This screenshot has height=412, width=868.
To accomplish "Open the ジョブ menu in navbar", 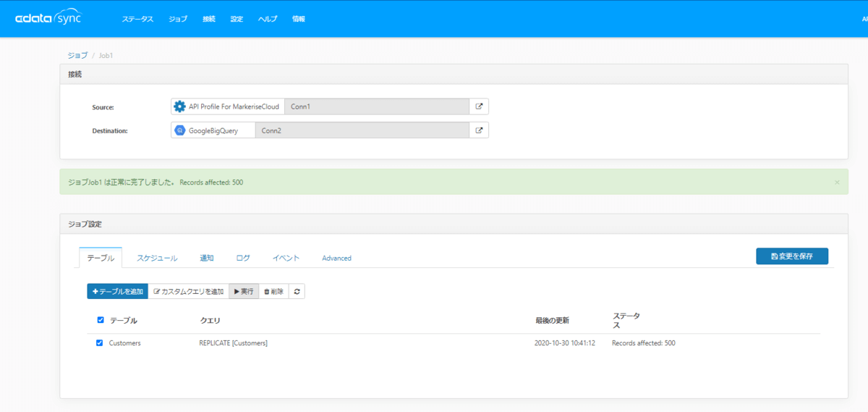I will 178,20.
